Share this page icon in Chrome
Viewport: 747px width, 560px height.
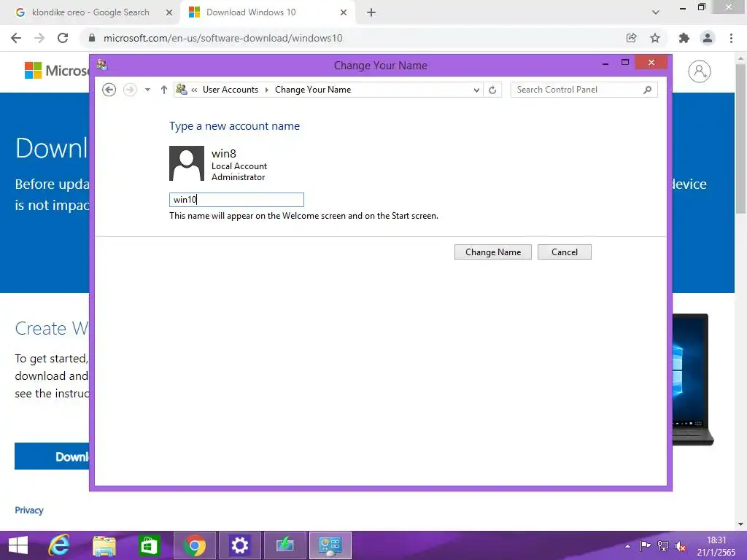pos(632,38)
